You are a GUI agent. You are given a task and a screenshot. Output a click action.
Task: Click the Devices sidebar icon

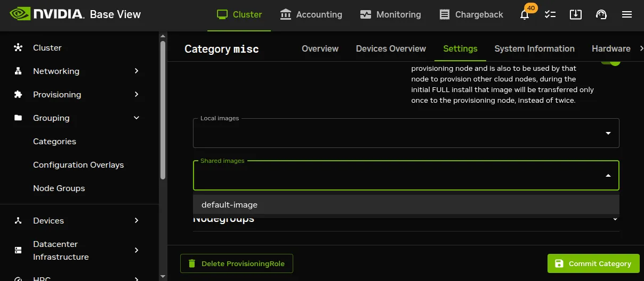pos(18,221)
